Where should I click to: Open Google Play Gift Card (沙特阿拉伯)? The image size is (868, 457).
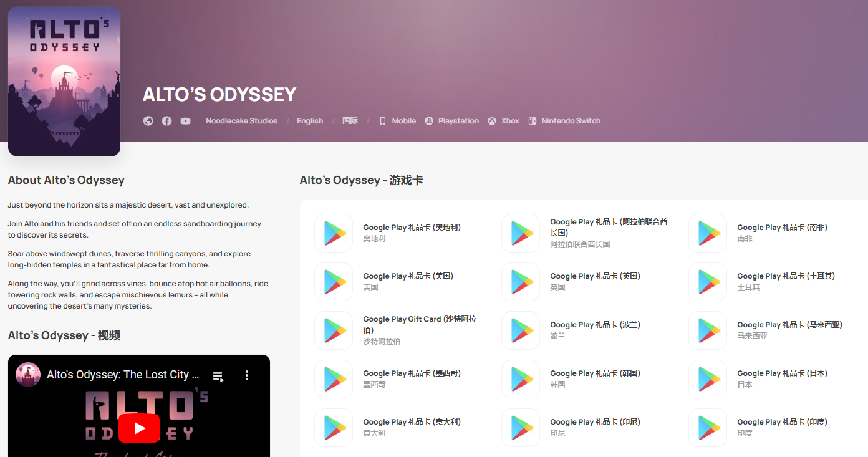click(420, 324)
